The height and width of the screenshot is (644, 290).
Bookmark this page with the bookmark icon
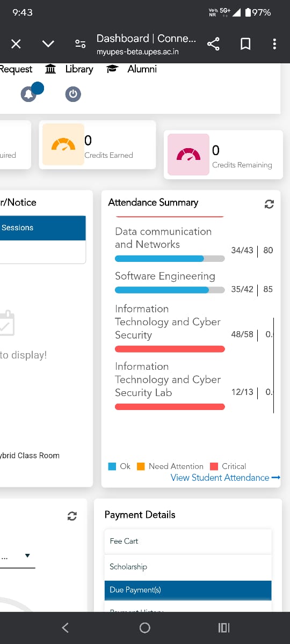(x=245, y=44)
